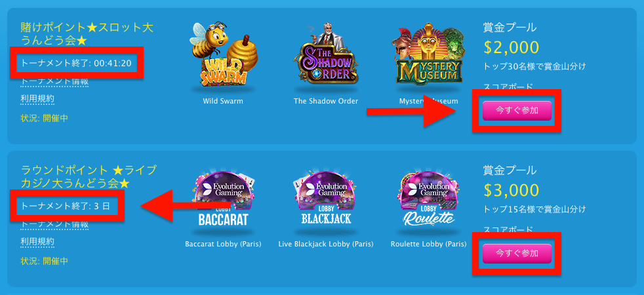The height and width of the screenshot is (295, 644).
Task: Click the ラウンドポイント ★ライブカジノ大うんどう会★ title
Action: click(89, 176)
